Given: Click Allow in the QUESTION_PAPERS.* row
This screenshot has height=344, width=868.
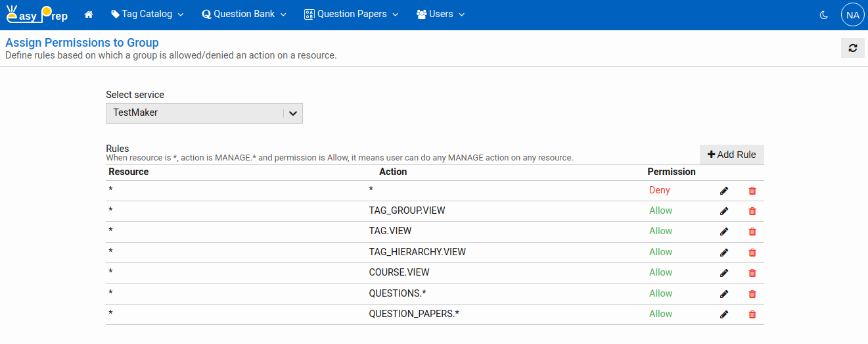Looking at the screenshot, I should click(x=661, y=314).
